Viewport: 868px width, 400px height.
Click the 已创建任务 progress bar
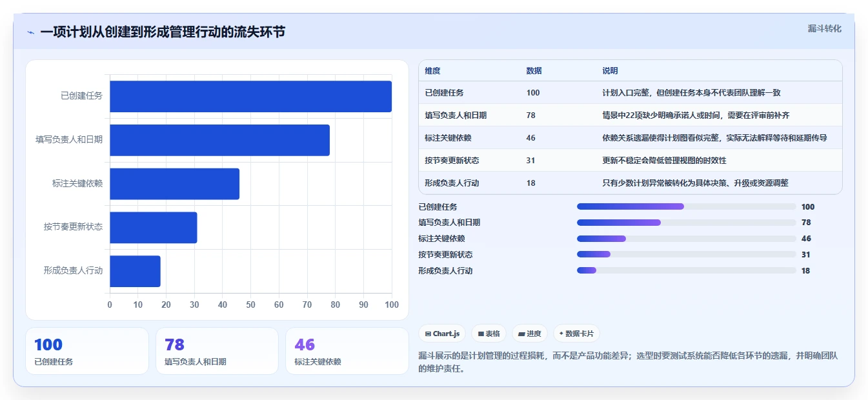686,206
